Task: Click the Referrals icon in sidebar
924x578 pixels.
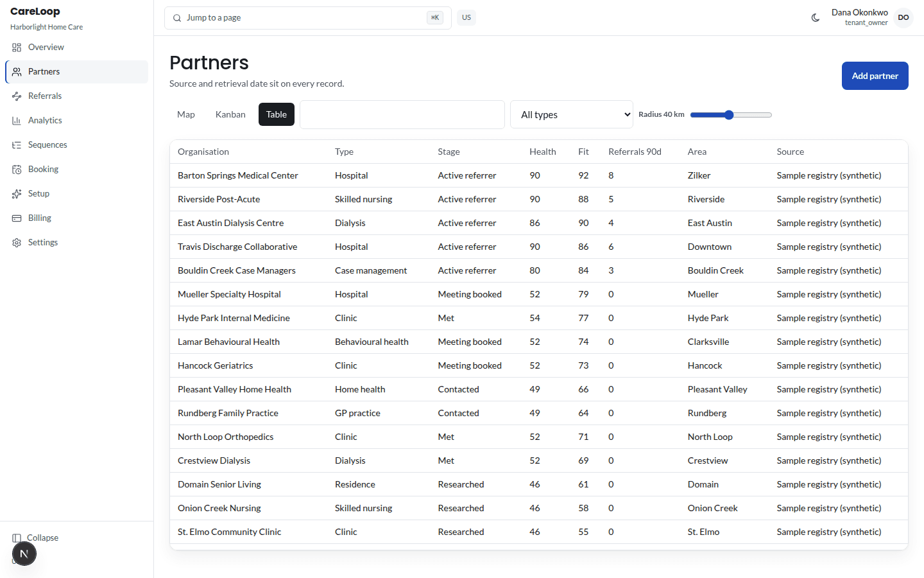Action: pos(17,96)
